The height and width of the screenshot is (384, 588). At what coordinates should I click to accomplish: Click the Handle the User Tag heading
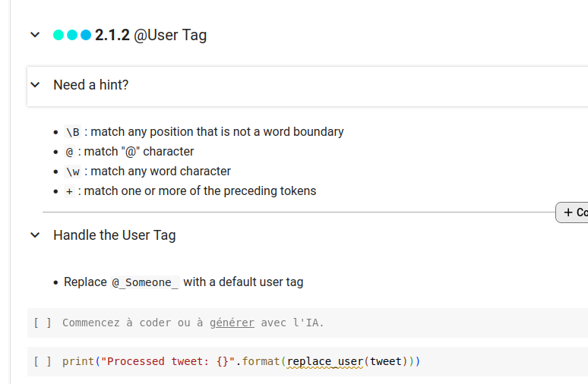click(114, 235)
